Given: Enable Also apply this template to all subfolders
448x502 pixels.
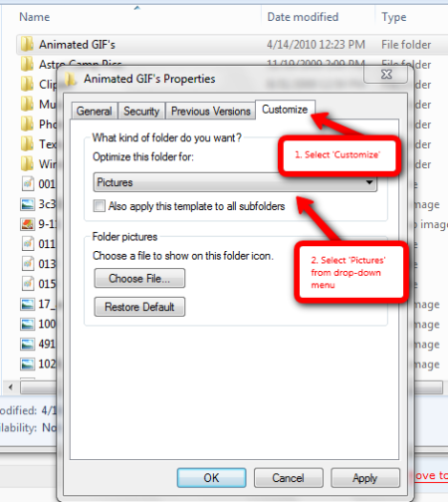Looking at the screenshot, I should 100,206.
